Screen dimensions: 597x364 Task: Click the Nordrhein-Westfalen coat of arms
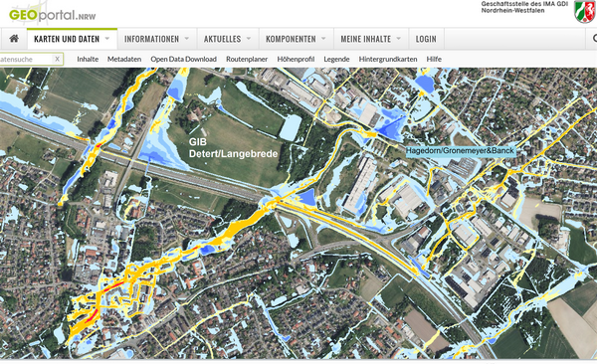584,11
